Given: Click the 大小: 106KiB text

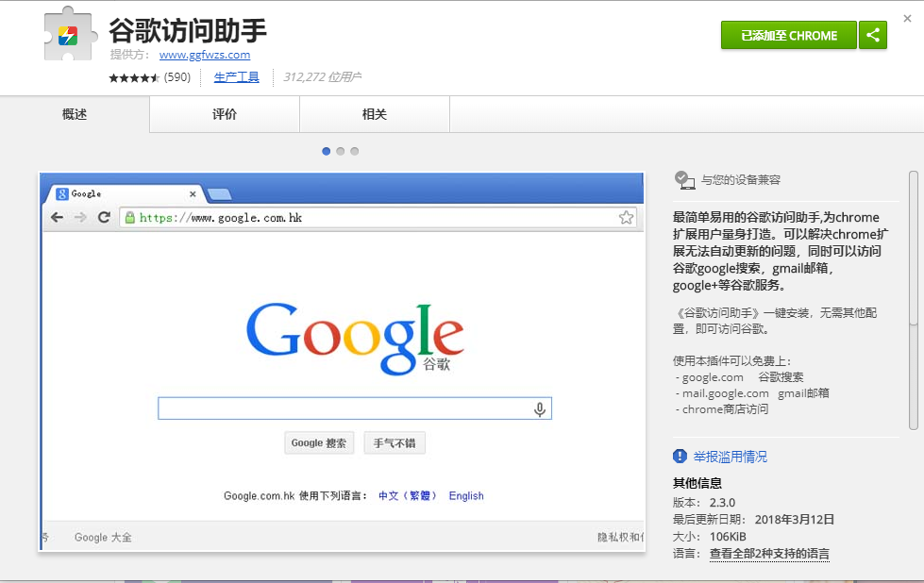Looking at the screenshot, I should coord(710,537).
